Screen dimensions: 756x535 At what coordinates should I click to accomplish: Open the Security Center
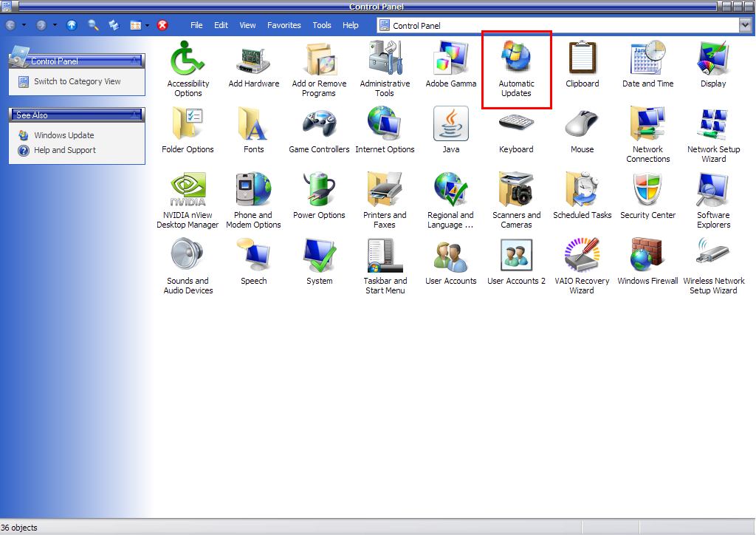pos(647,190)
